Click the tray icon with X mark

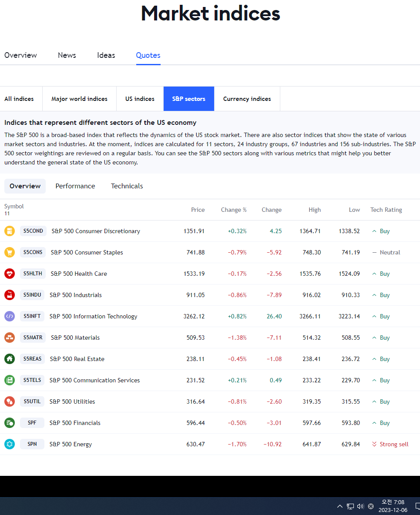[371, 506]
